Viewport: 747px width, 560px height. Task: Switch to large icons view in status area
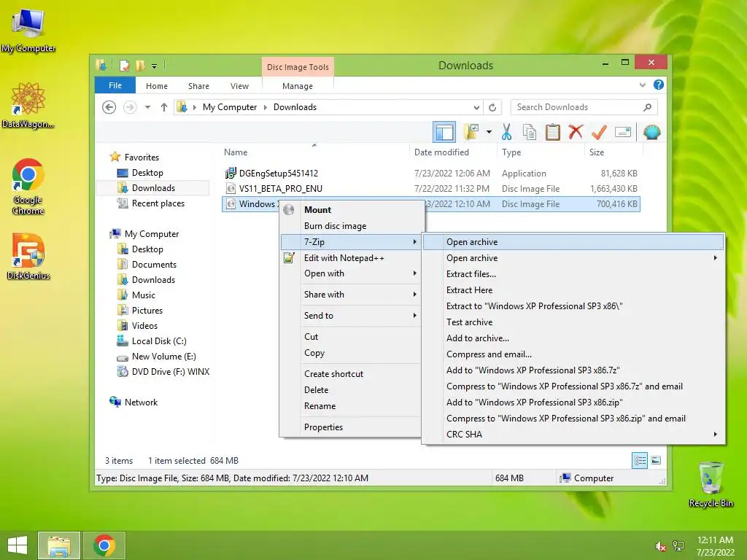coord(656,460)
